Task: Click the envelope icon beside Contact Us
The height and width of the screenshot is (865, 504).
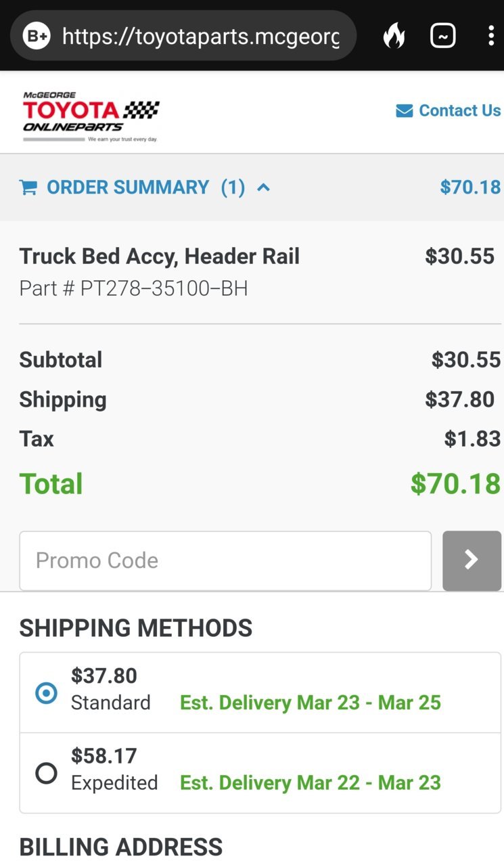Action: (405, 111)
